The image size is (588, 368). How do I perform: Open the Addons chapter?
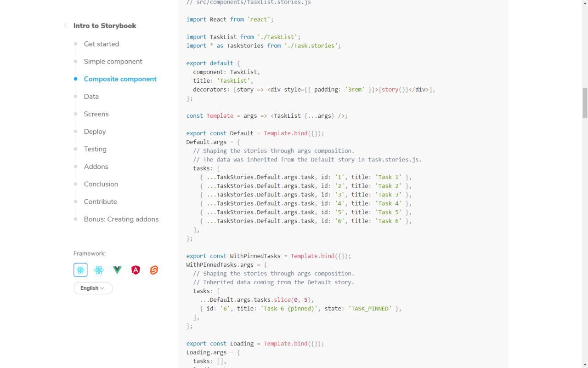coord(96,167)
